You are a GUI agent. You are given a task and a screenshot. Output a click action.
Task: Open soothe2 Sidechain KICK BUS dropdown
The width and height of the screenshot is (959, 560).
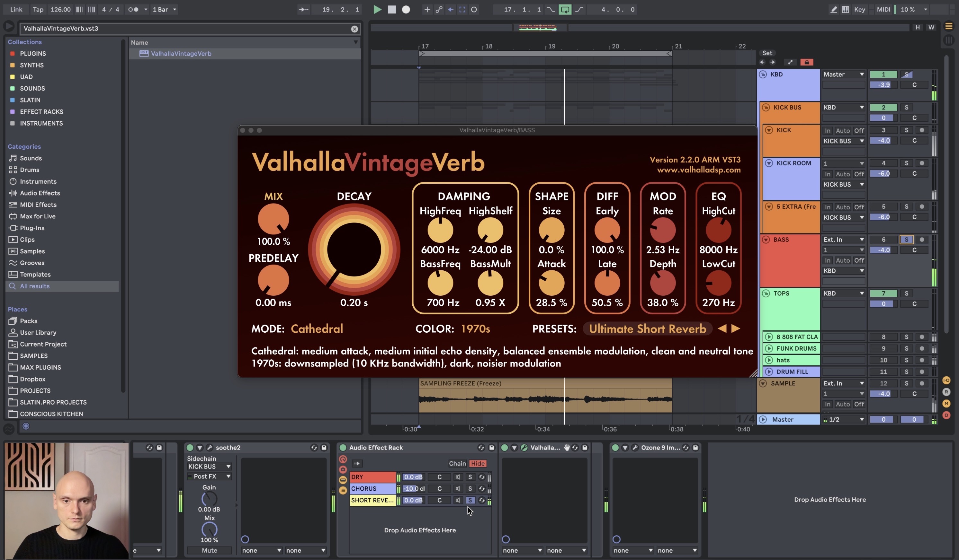(x=209, y=467)
